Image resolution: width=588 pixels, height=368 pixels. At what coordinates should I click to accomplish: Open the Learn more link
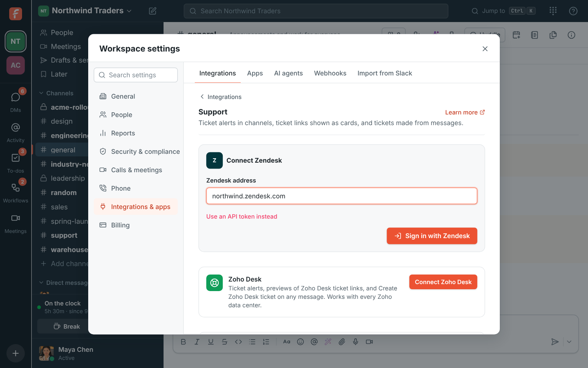point(465,112)
